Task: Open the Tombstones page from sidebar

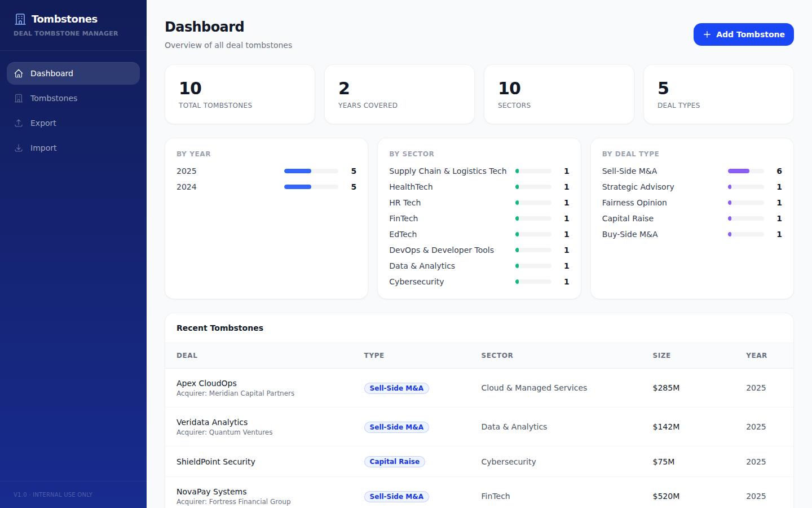Action: click(x=54, y=98)
